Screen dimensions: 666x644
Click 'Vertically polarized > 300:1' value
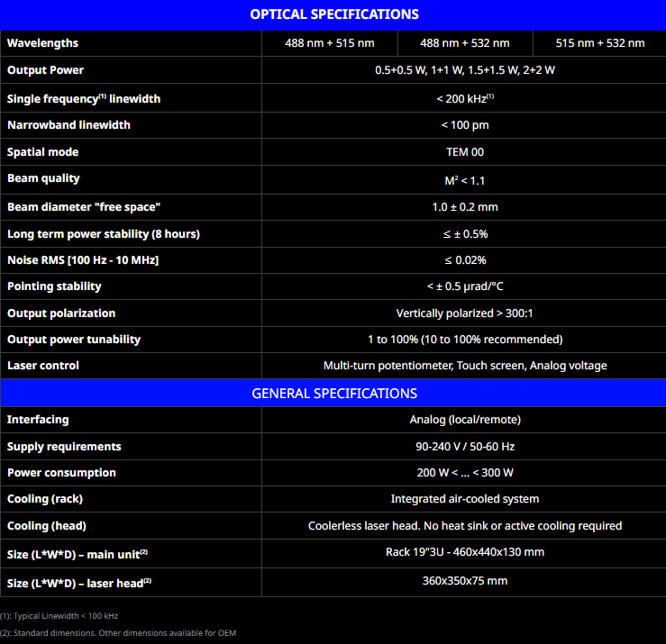click(465, 313)
